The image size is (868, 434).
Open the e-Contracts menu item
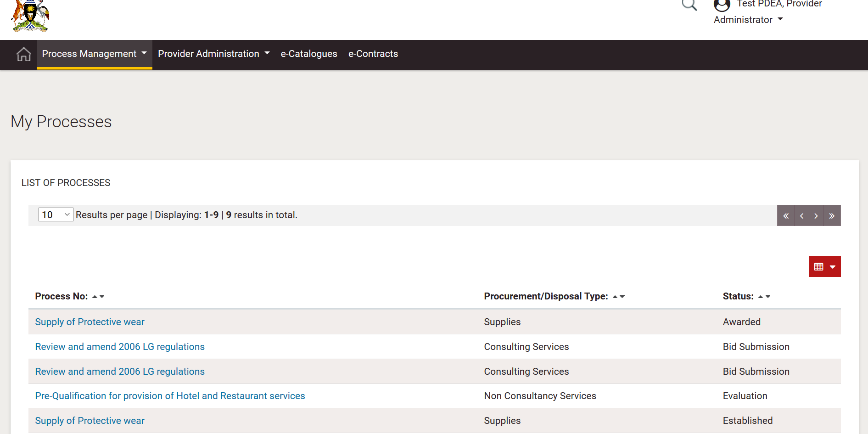point(373,54)
